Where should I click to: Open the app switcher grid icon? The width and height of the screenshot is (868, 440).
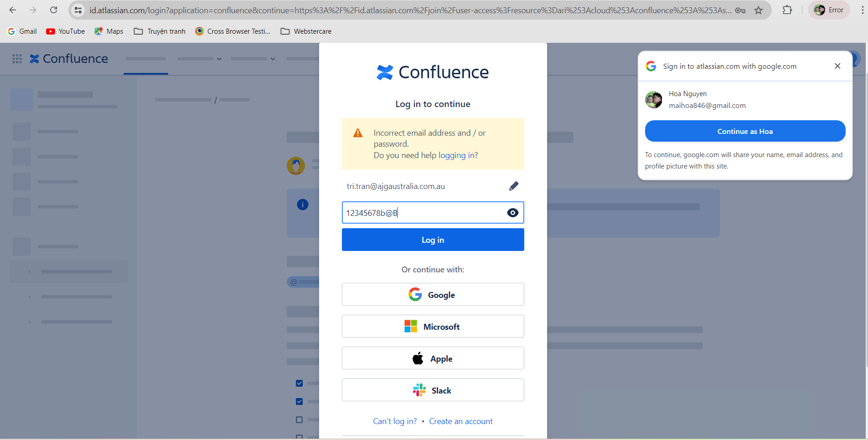17,59
